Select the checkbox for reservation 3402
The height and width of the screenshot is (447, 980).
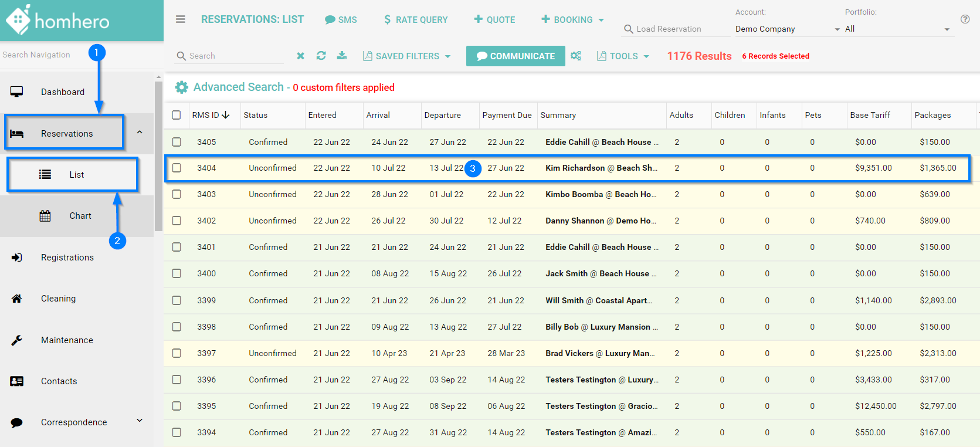tap(177, 221)
